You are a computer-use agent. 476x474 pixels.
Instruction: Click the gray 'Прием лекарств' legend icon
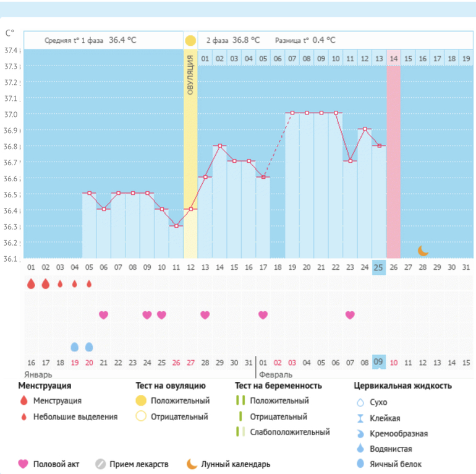tap(101, 464)
